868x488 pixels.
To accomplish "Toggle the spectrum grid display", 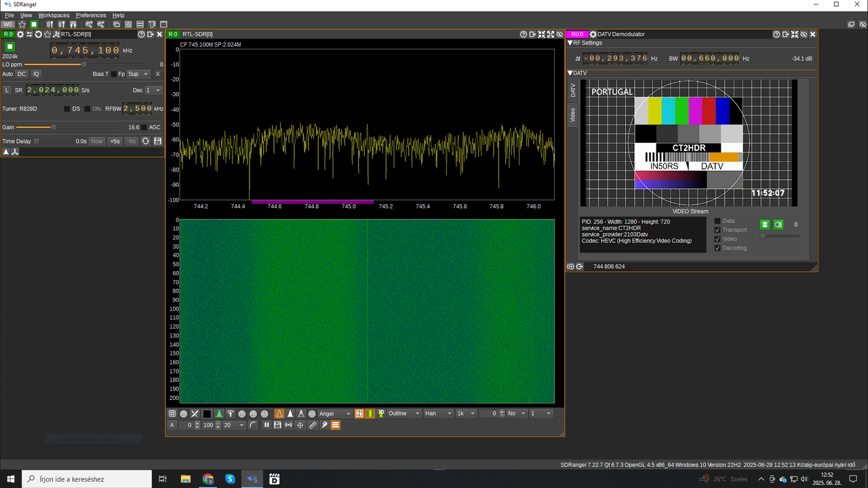I will [172, 413].
